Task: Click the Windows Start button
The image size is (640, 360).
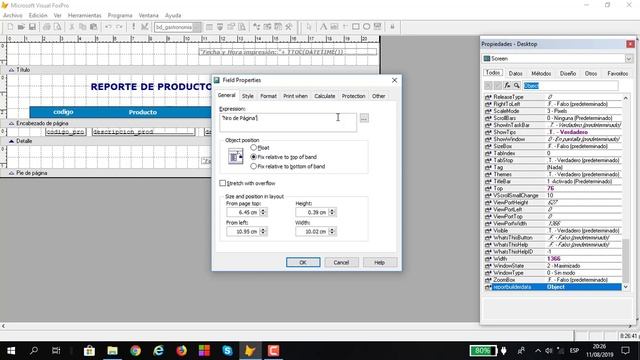Action: tap(11, 351)
